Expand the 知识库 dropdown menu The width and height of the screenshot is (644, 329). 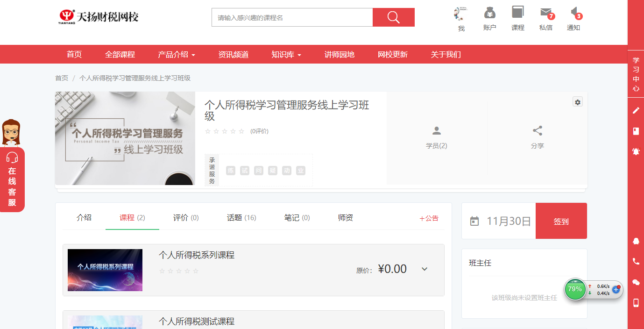pos(286,55)
